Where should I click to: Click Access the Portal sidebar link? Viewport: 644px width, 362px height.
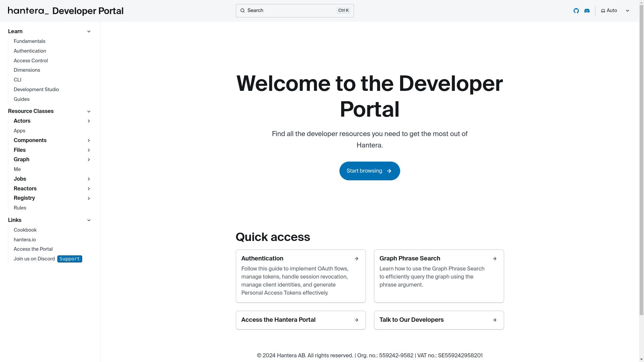(33, 249)
